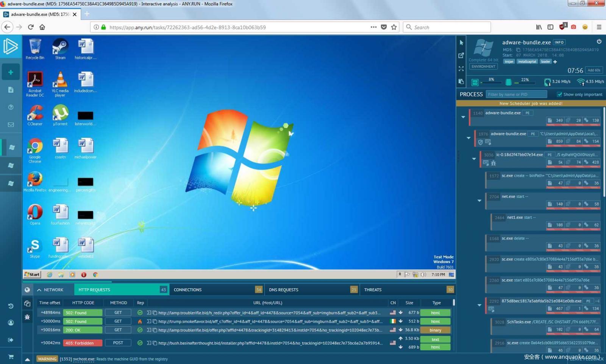Copy the MD5 hash using copy icon
The width and height of the screenshot is (606, 364).
click(x=518, y=50)
